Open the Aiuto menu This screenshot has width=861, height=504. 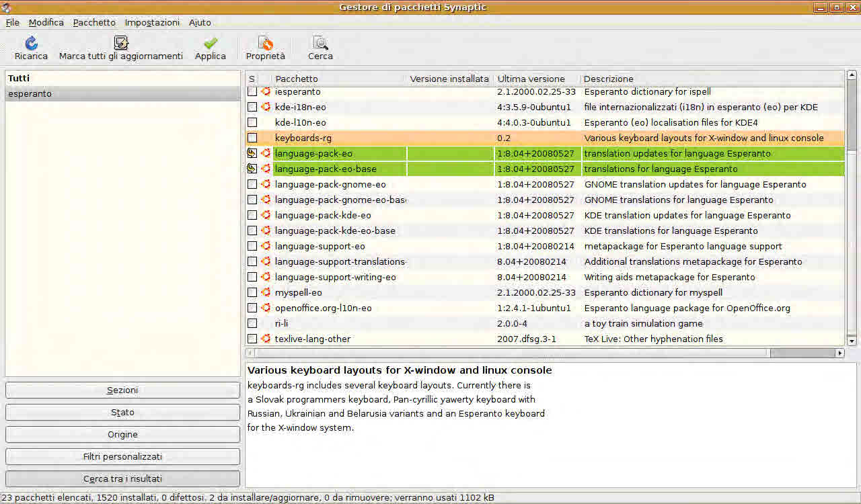tap(200, 22)
